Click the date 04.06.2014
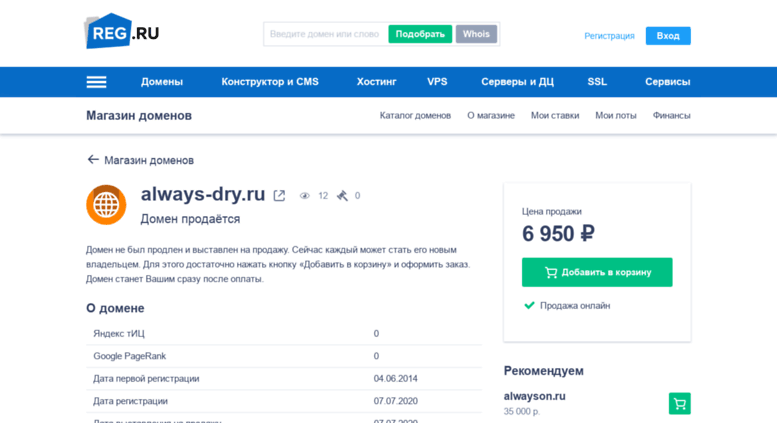The height and width of the screenshot is (423, 777). pos(395,379)
